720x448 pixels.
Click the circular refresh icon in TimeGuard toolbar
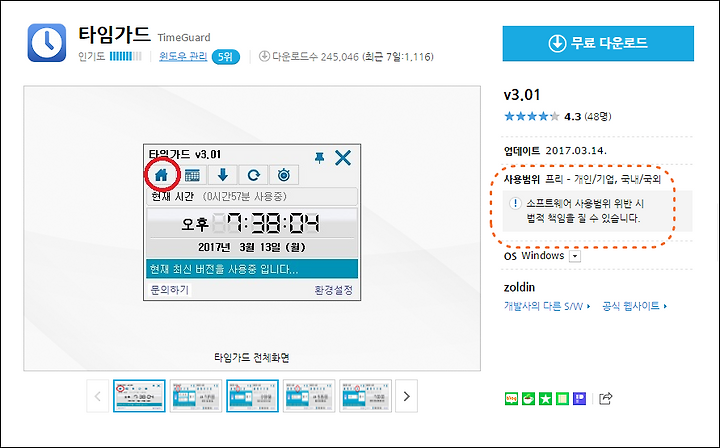pos(253,175)
